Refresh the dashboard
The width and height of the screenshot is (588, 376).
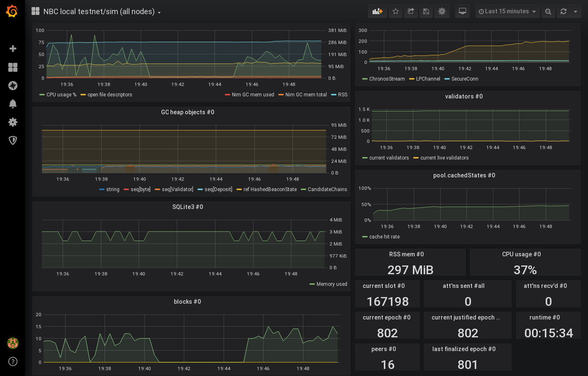tap(563, 11)
